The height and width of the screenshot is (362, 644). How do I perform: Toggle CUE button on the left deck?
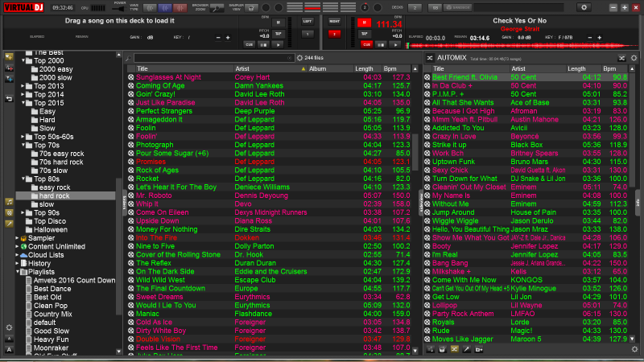pyautogui.click(x=250, y=47)
